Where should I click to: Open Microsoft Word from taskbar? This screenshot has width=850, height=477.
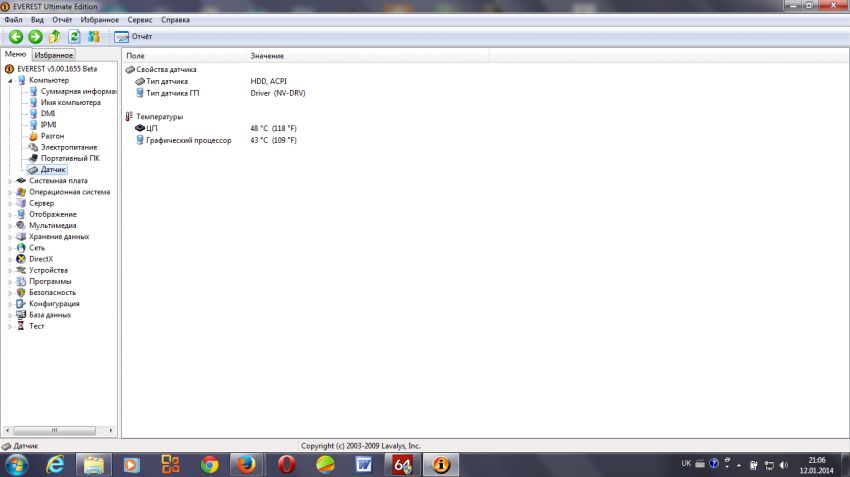pyautogui.click(x=364, y=465)
